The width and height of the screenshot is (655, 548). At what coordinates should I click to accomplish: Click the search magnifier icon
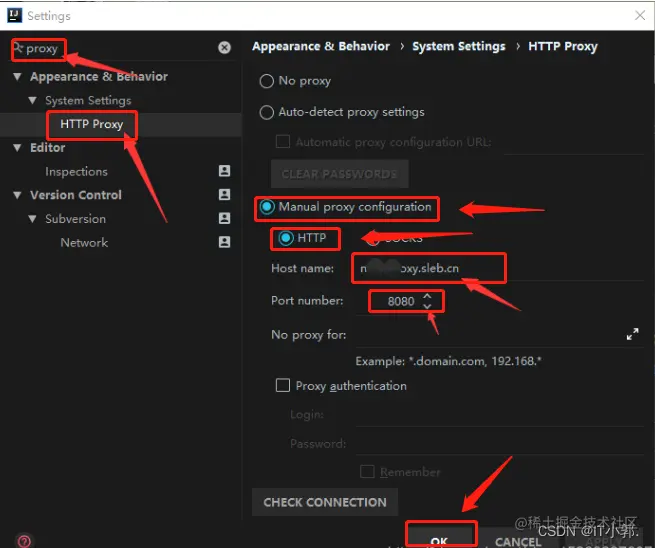click(x=18, y=47)
